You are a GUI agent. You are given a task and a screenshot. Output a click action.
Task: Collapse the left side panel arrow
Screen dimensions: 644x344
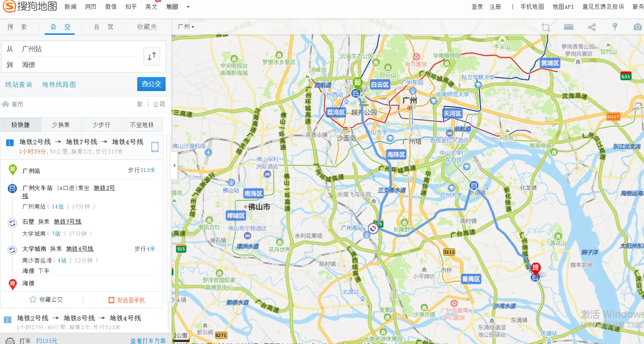[x=174, y=165]
